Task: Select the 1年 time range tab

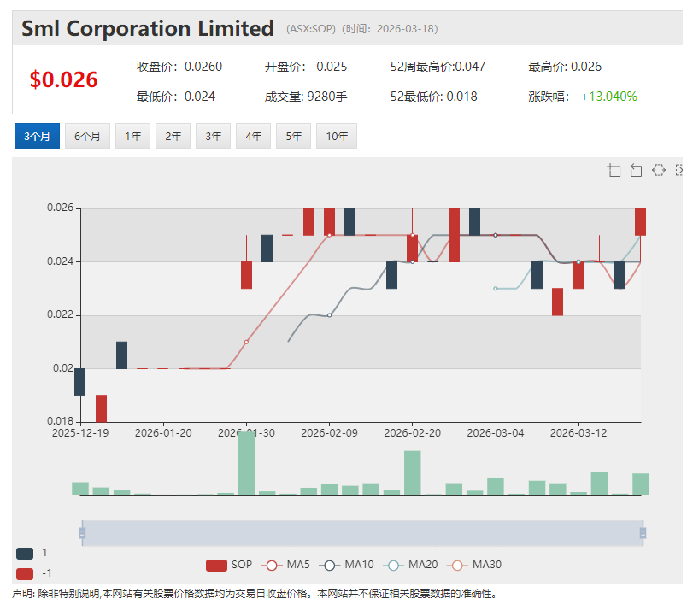Action: (x=132, y=136)
